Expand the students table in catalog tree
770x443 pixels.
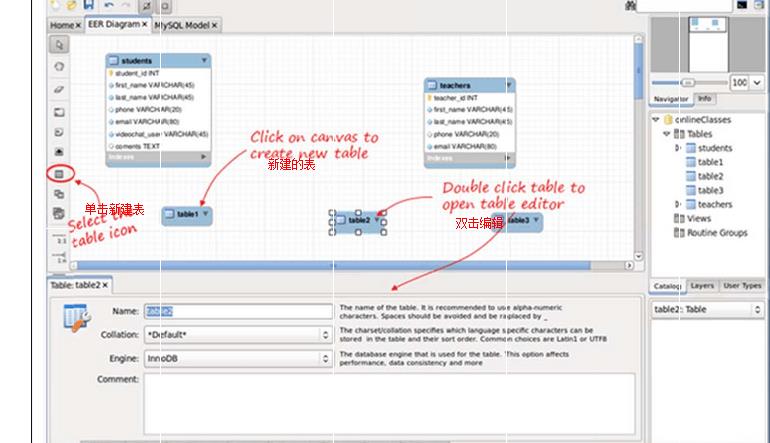[678, 148]
